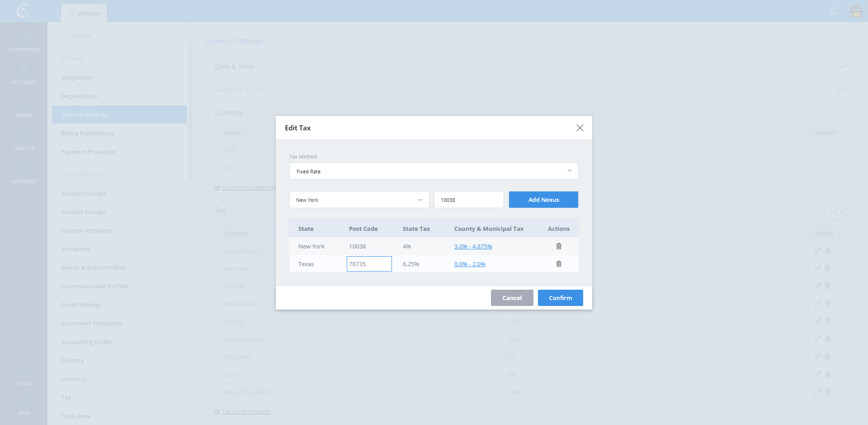This screenshot has height=425, width=868.
Task: Delete the New York nexus row
Action: click(558, 246)
